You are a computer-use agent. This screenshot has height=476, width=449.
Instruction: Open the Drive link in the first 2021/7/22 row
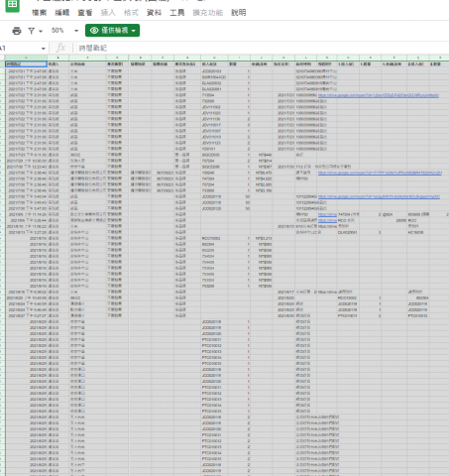tap(379, 95)
